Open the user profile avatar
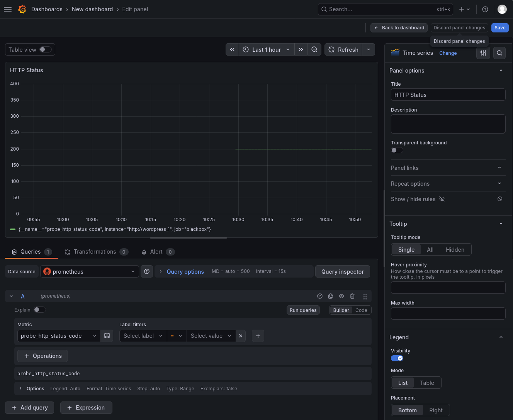The width and height of the screenshot is (513, 420). pyautogui.click(x=502, y=9)
